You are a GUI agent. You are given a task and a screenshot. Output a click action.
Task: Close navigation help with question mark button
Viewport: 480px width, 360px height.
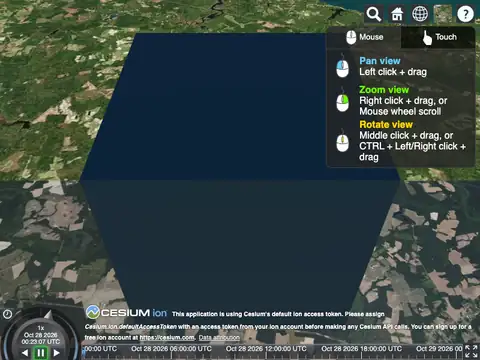coord(466,14)
